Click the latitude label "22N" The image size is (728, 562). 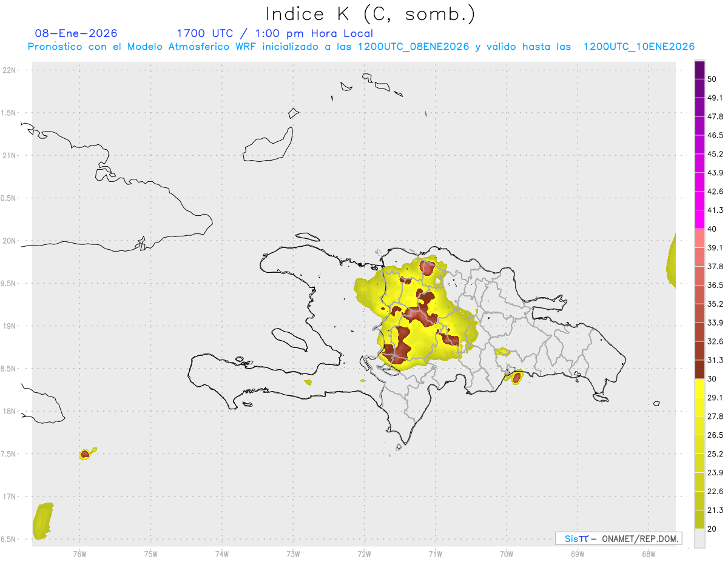click(9, 70)
